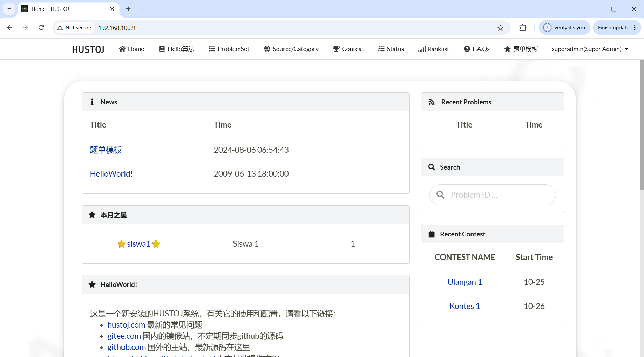Open the ProblemSet menu item
Screen dimensions: 644x357
229,49
